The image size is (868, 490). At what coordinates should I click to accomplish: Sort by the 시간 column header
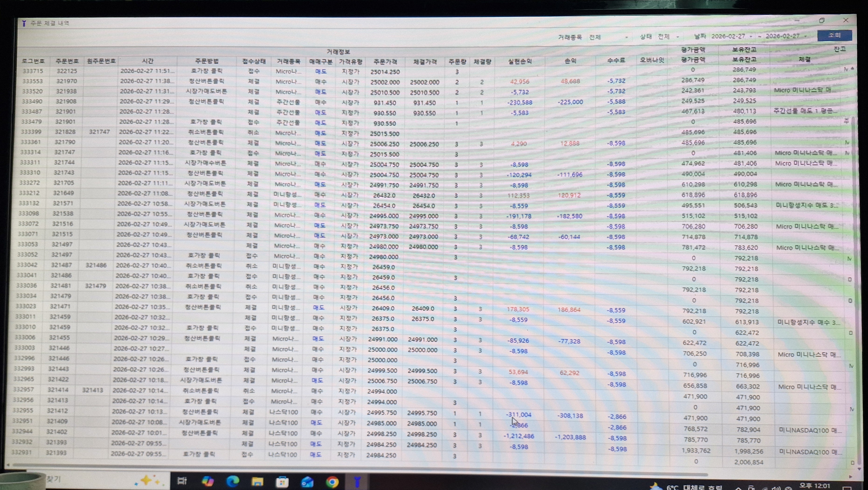click(x=148, y=61)
